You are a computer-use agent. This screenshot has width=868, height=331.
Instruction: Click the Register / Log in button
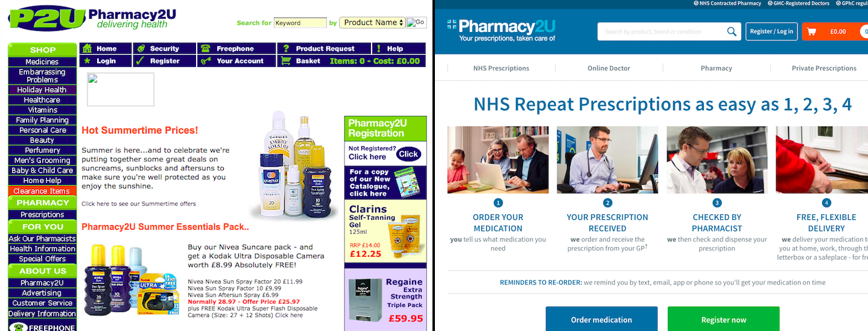771,31
